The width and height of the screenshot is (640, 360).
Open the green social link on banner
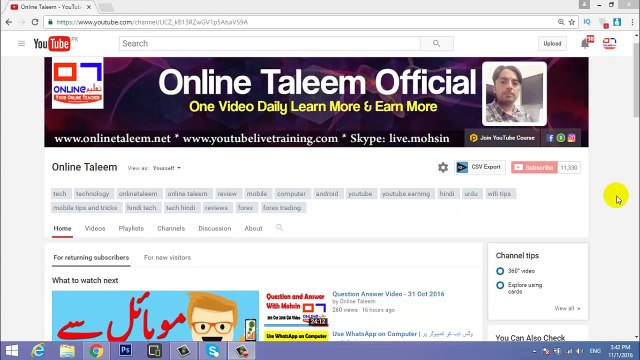pos(561,138)
